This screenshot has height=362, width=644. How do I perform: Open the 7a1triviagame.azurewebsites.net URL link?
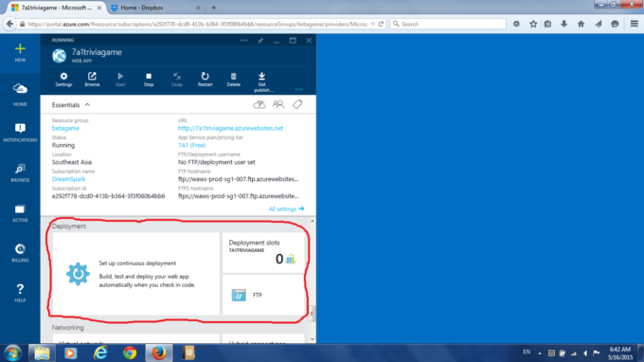click(x=230, y=128)
